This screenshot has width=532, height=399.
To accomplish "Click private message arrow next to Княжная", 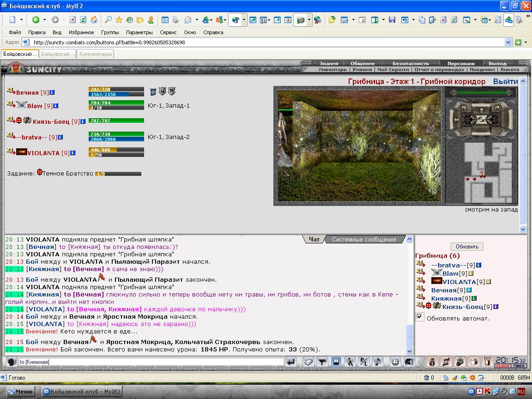I will [421, 298].
